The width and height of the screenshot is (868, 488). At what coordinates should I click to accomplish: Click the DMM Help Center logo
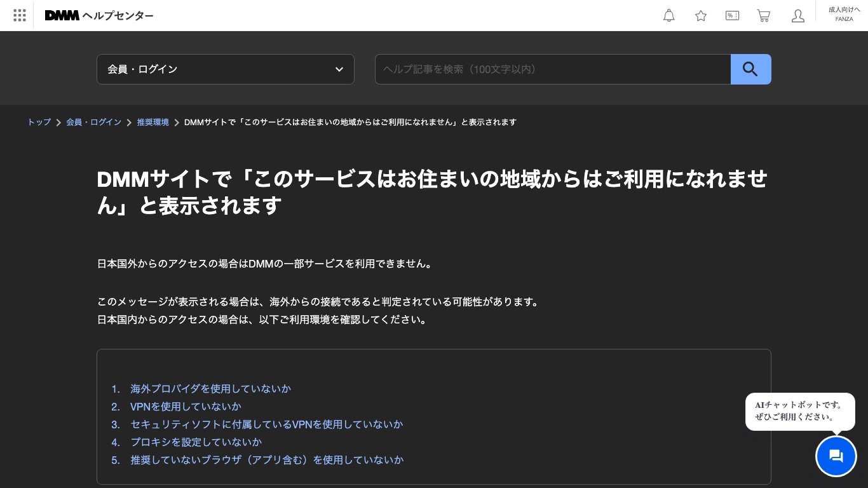click(99, 15)
